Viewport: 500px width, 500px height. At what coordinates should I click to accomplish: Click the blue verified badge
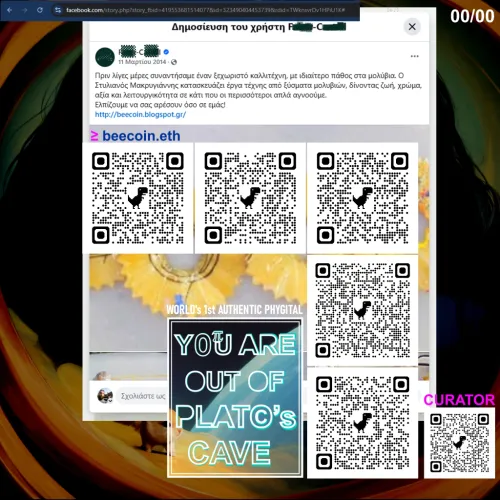166,52
